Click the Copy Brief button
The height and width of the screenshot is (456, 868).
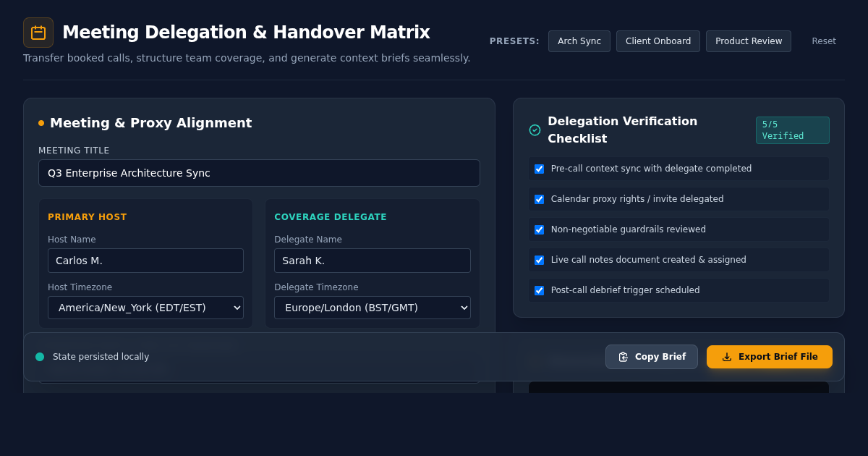tap(652, 357)
